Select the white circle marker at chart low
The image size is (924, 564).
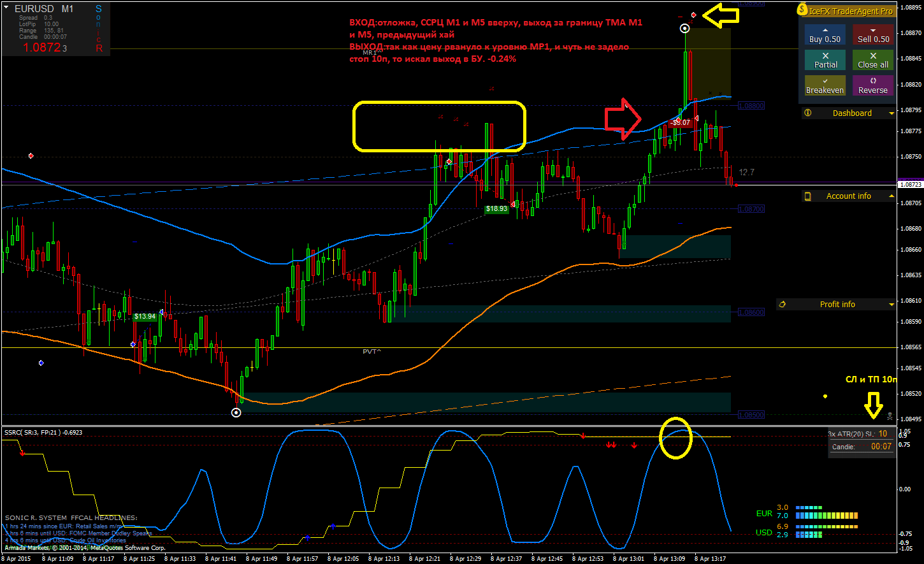coord(236,412)
